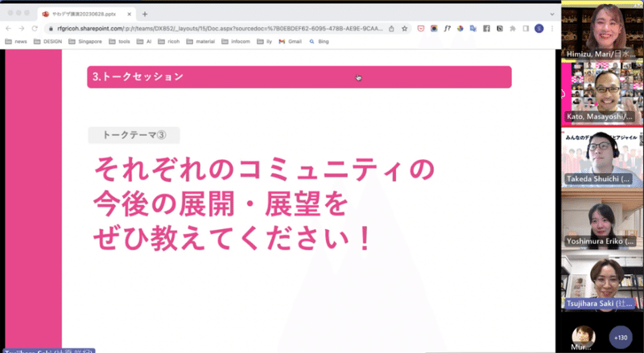Select Tsujihara Saki's video tile
The height and width of the screenshot is (353, 644).
602,282
